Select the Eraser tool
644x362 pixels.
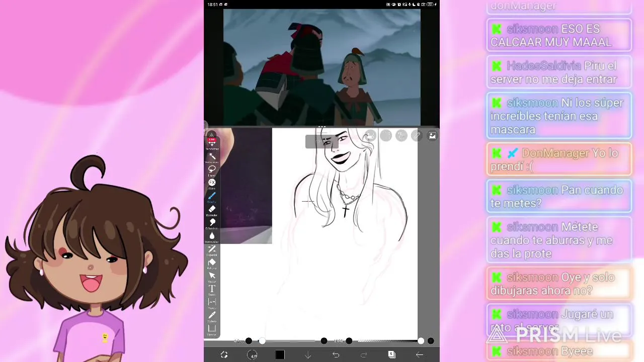point(212,210)
